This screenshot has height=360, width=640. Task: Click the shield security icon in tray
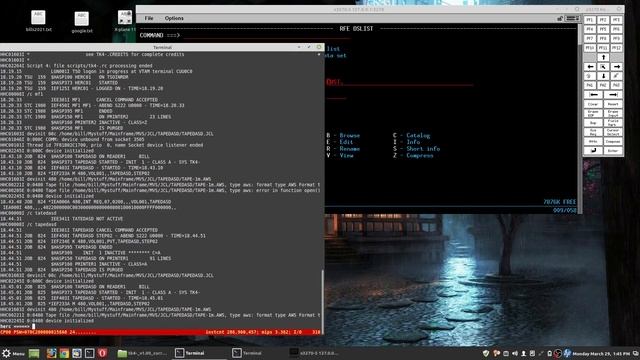pyautogui.click(x=486, y=353)
